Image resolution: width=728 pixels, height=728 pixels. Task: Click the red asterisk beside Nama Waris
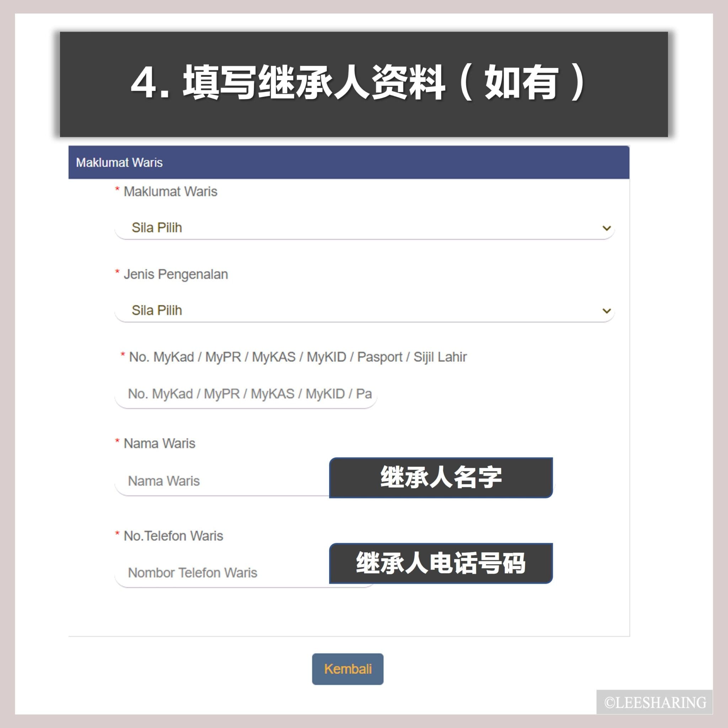[117, 441]
